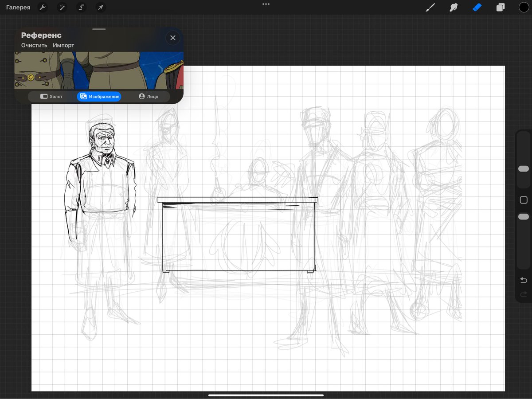Select the Smudge tool
The height and width of the screenshot is (399, 532).
(x=454, y=8)
